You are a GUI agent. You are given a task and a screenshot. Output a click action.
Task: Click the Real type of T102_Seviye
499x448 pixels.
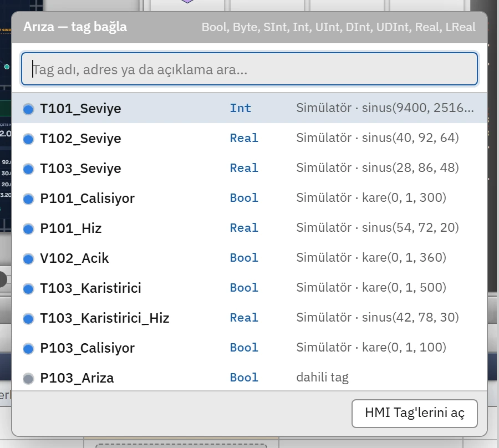[x=244, y=138]
